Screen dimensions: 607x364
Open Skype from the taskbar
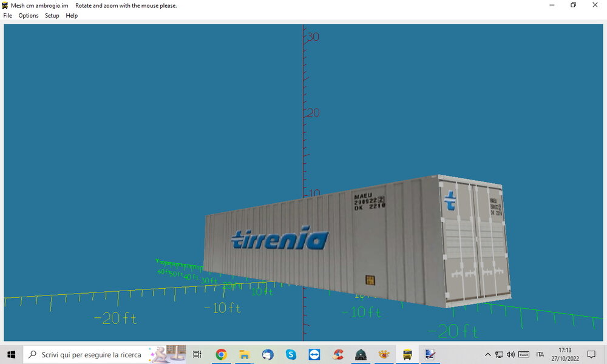click(x=291, y=354)
